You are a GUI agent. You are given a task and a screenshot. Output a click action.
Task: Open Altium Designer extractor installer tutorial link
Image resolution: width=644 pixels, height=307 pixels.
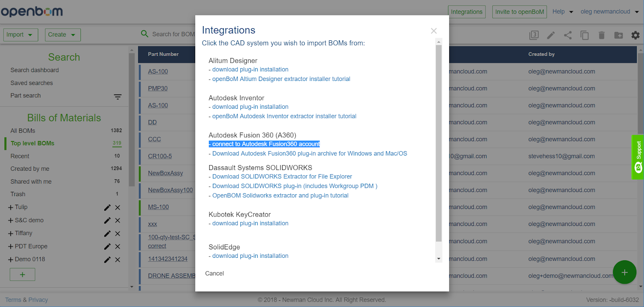click(281, 79)
